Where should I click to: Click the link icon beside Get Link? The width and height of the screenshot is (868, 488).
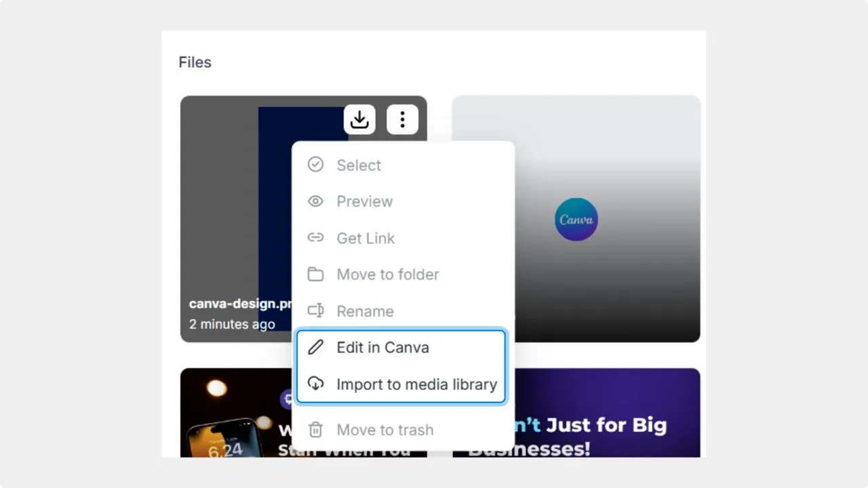(315, 237)
